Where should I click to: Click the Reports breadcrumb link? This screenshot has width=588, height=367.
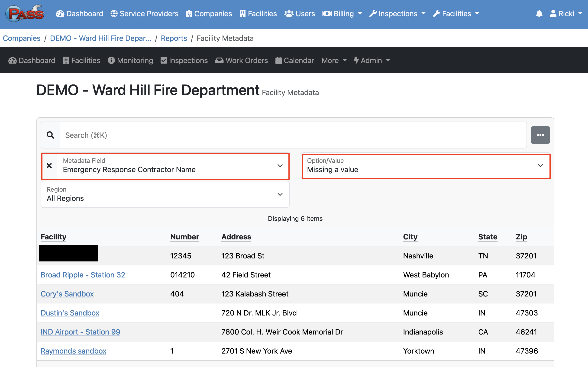(174, 38)
